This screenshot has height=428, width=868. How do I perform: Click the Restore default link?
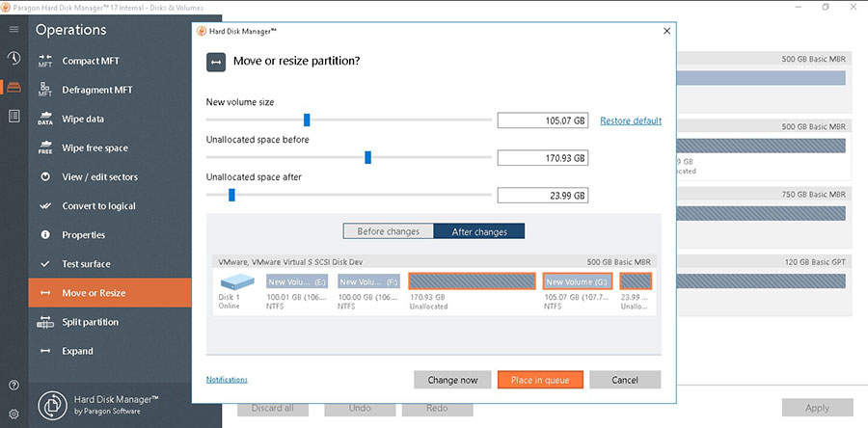[631, 120]
